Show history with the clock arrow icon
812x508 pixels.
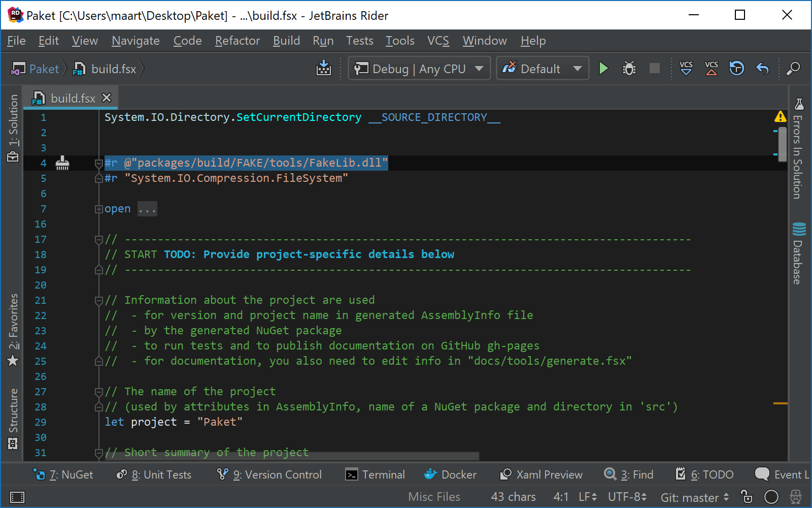pyautogui.click(x=736, y=68)
